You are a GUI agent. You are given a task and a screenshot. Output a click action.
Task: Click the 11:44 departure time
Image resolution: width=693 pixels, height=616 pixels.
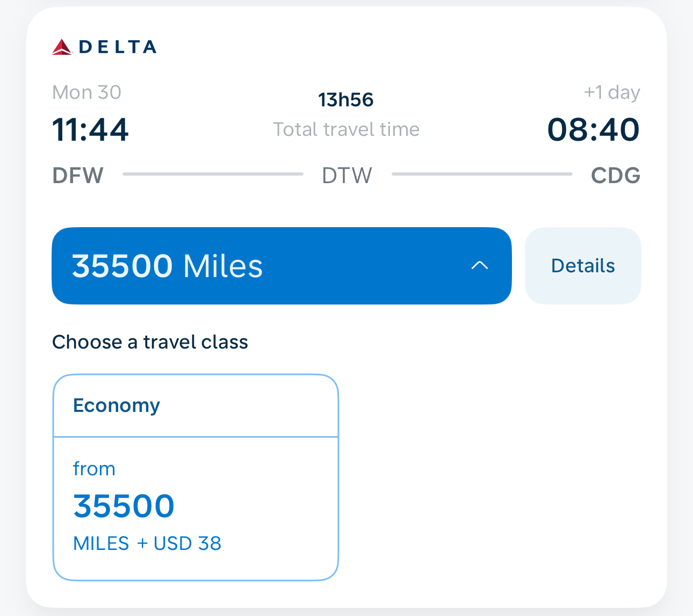(90, 130)
